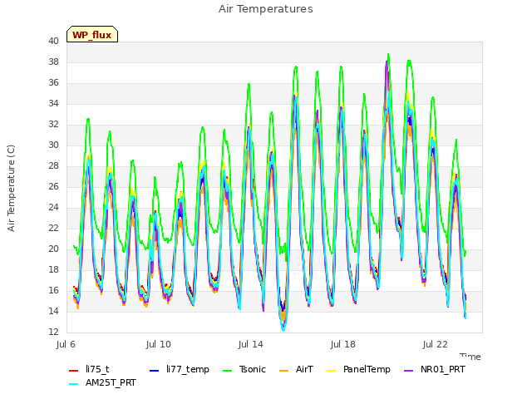Toggle PanelTemp series in the legend
The height and width of the screenshot is (399, 532).
click(x=358, y=369)
